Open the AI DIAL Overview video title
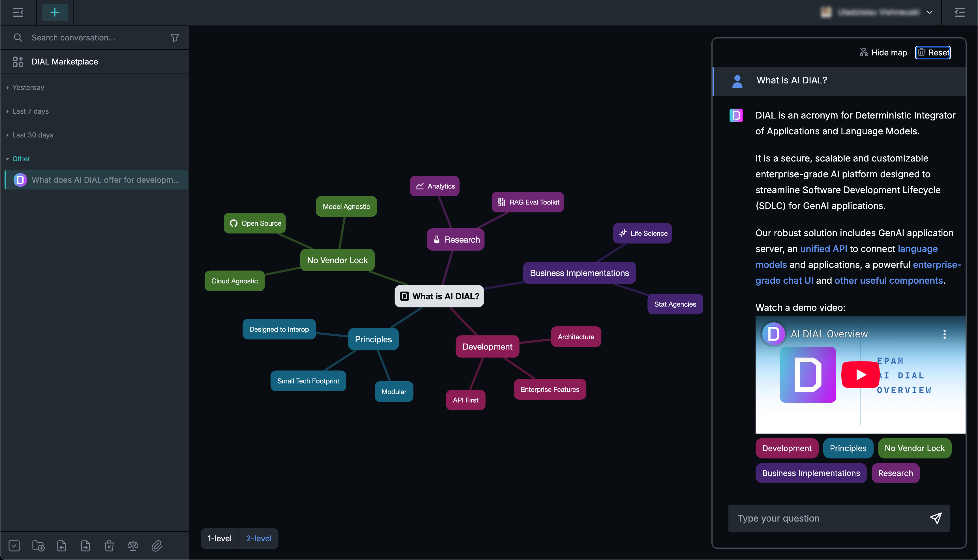 coord(829,334)
